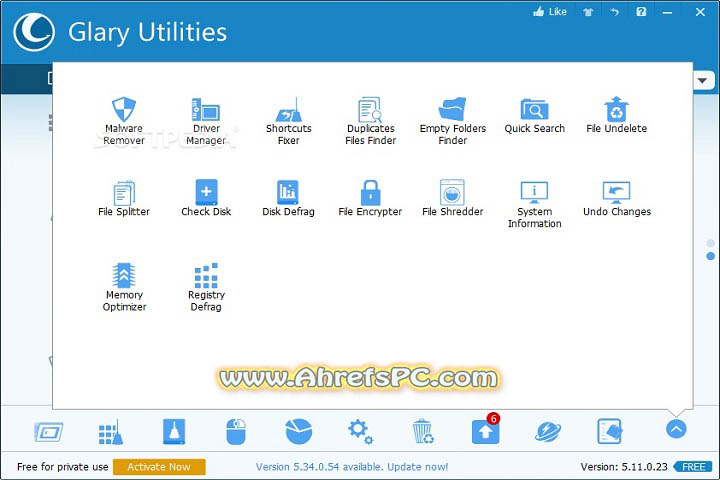Open Malware Remover tool
720x480 pixels.
point(124,121)
